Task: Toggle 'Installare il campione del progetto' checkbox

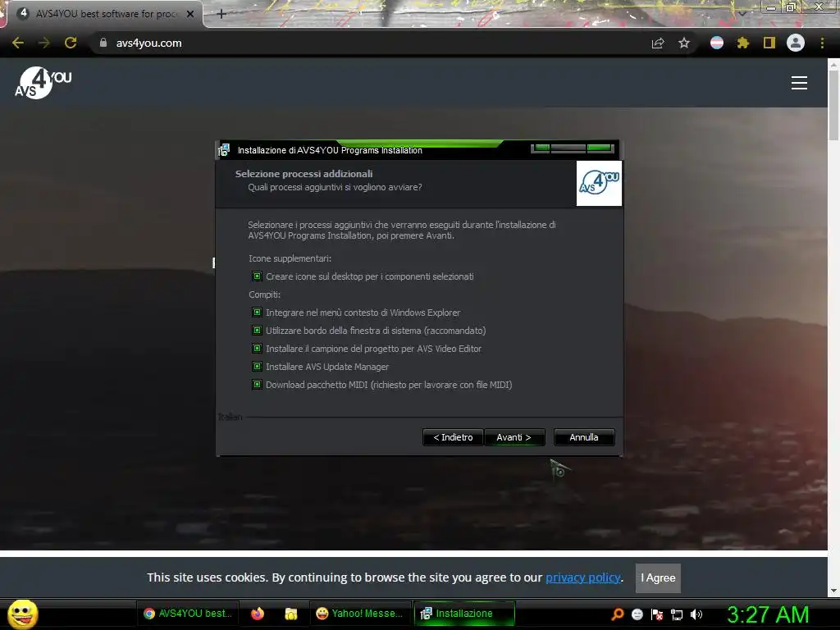Action: pyautogui.click(x=257, y=349)
